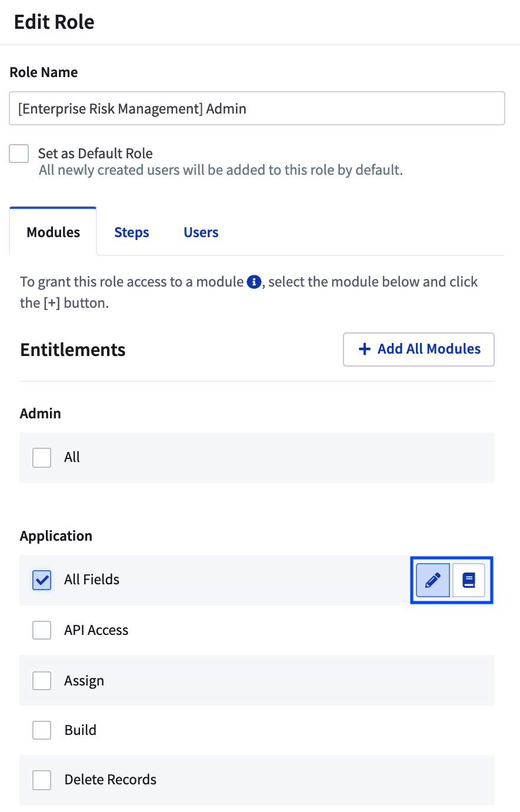This screenshot has height=812, width=520.
Task: Enable the Assign entitlement checkbox
Action: click(42, 680)
